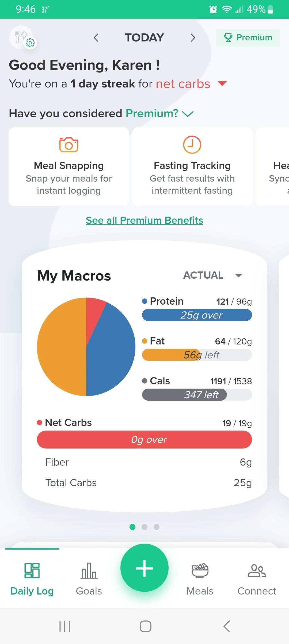Tap the Protein 25g over progress bar
Viewport: 289px width, 644px height.
pyautogui.click(x=197, y=315)
